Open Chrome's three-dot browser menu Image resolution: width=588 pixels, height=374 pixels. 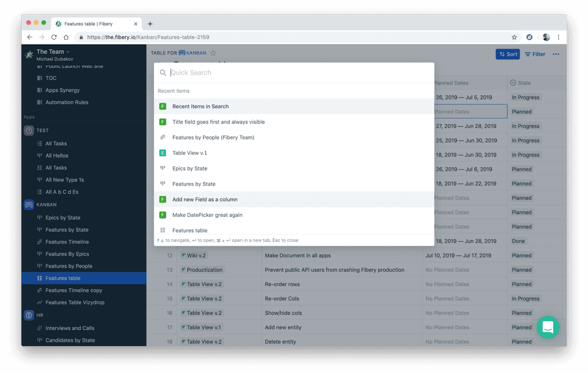tap(559, 37)
